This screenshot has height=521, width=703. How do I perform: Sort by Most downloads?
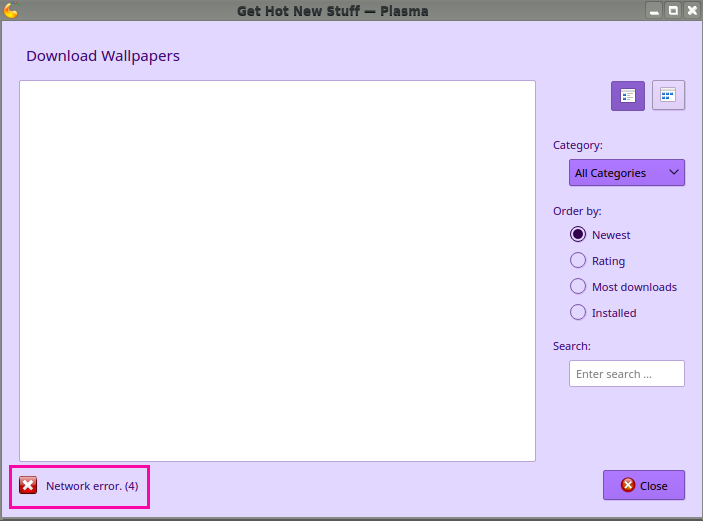(x=578, y=287)
